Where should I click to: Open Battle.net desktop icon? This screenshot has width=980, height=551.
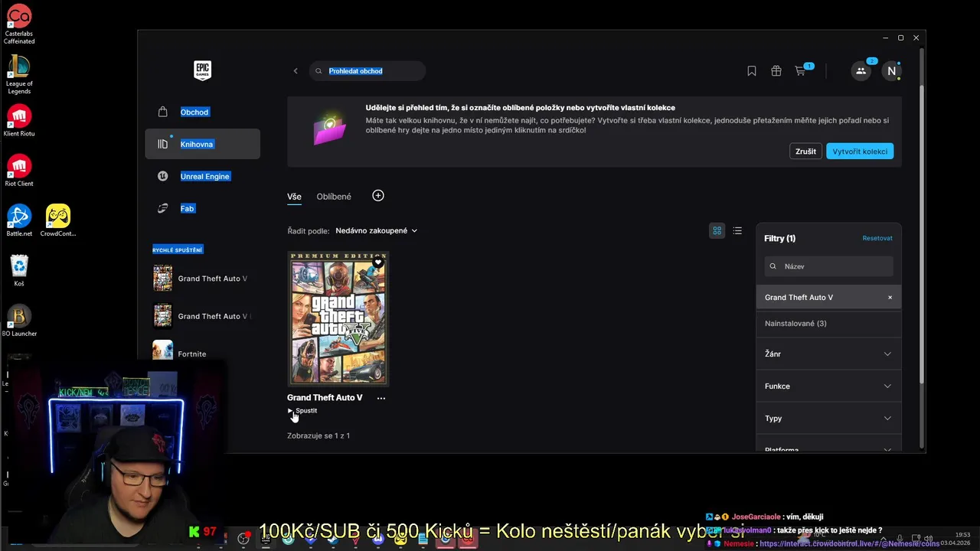[19, 220]
